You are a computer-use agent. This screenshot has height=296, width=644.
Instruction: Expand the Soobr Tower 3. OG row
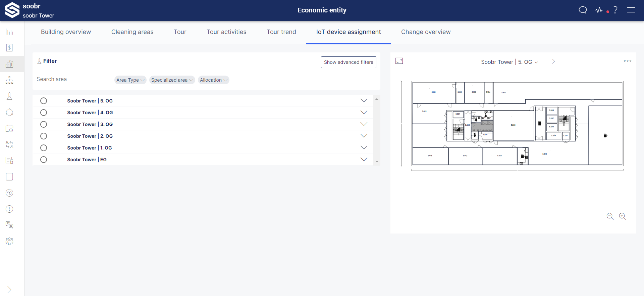coord(364,124)
